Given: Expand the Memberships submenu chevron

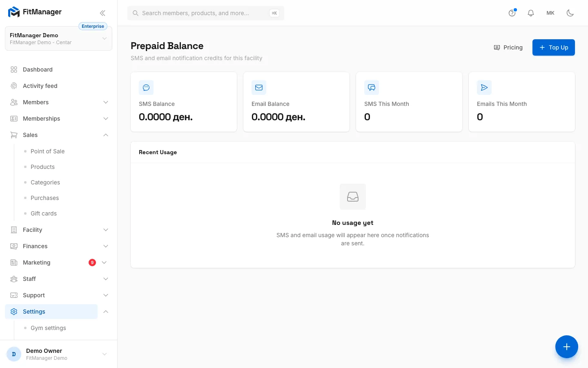Looking at the screenshot, I should pyautogui.click(x=106, y=119).
